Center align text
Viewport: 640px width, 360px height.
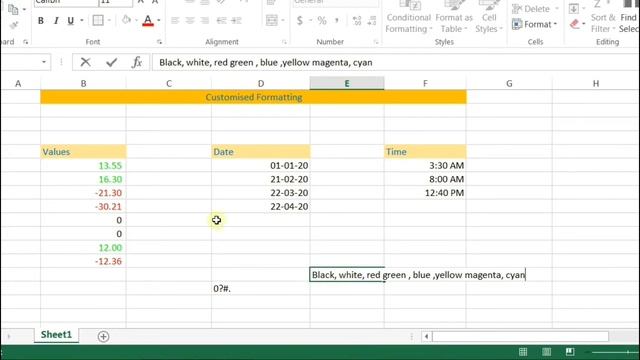click(190, 20)
